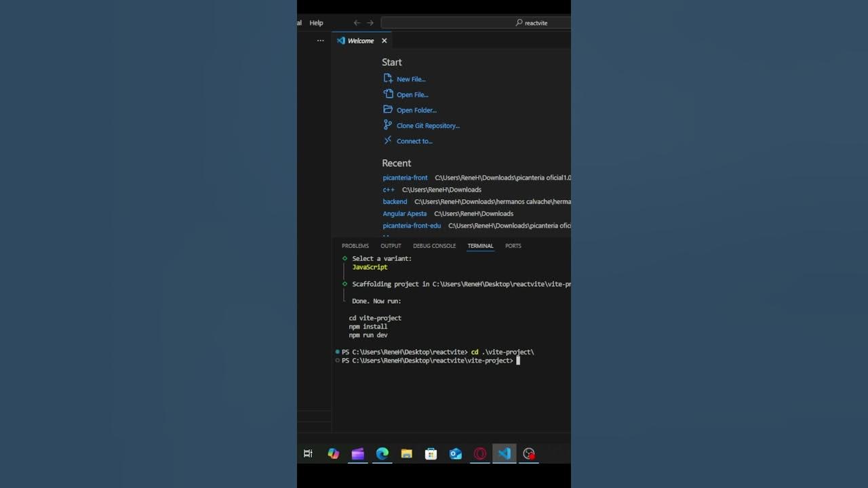Click the Clone Git Repository icon
Screen dimensions: 868x488
pyautogui.click(x=388, y=125)
